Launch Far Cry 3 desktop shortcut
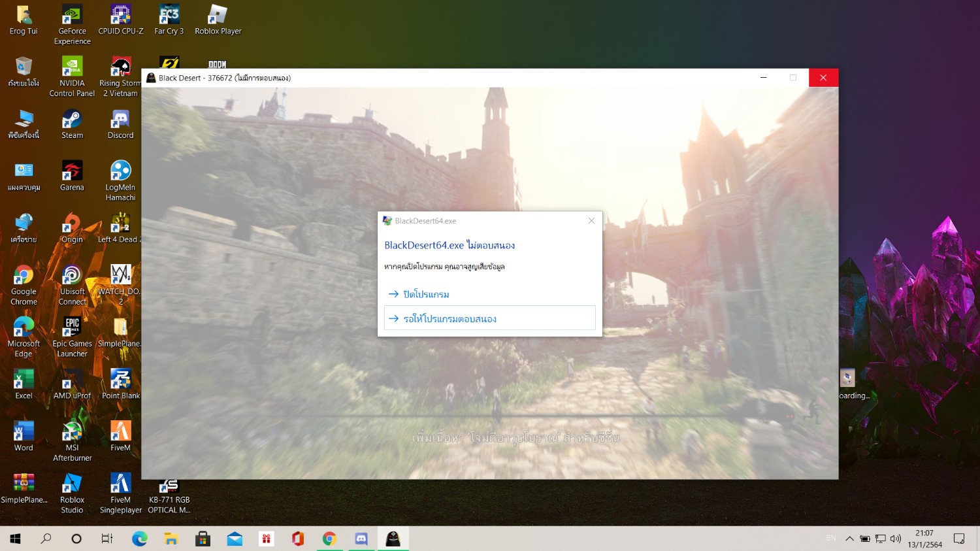 [x=169, y=20]
